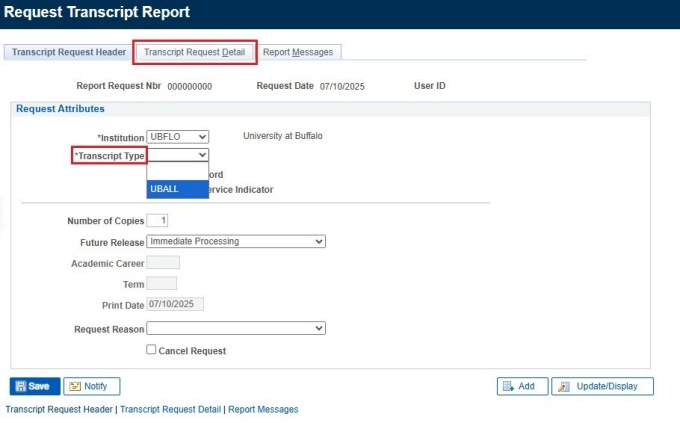Click the Save button
The image size is (680, 423).
(35, 386)
